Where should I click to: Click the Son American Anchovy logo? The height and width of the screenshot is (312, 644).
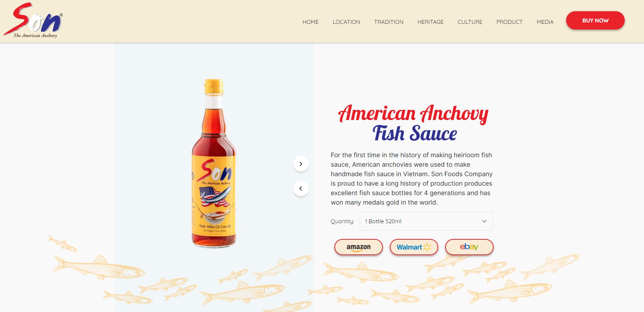(33, 20)
